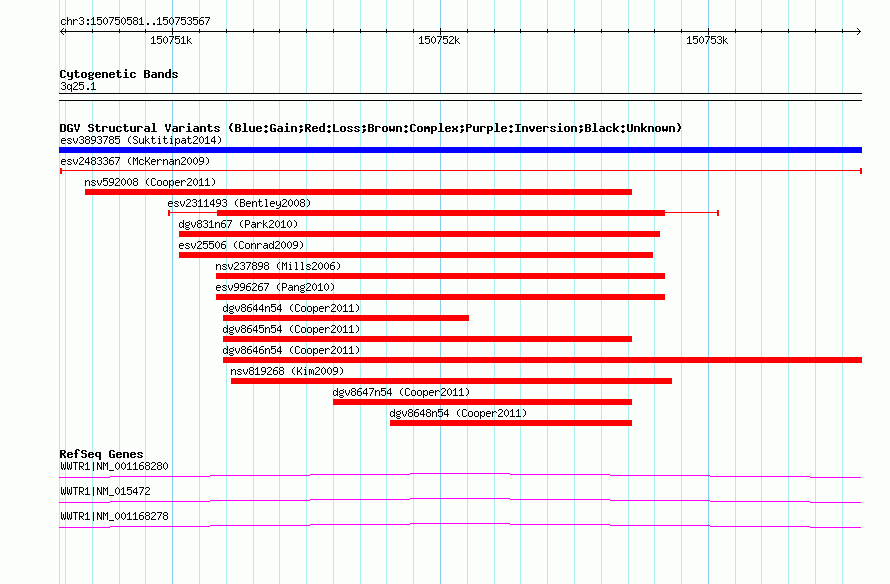Open WWTR1|NM_001168278 gene label
Screen dimensions: 890x584
[x=114, y=516]
